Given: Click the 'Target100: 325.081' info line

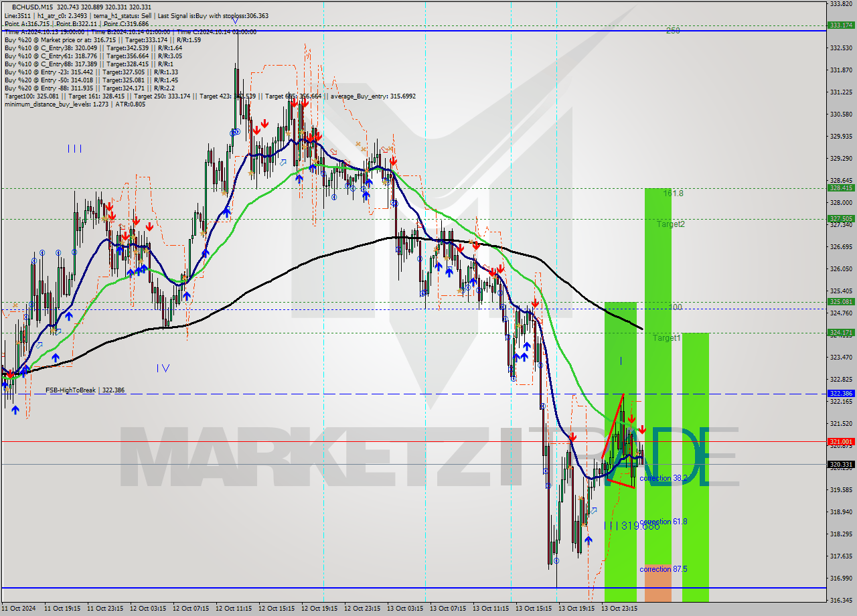Looking at the screenshot, I should coord(210,96).
